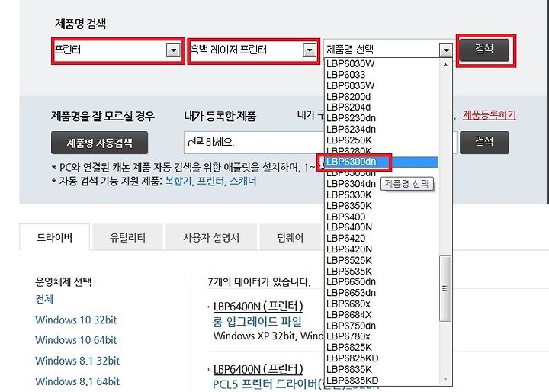Image resolution: width=549 pixels, height=392 pixels.
Task: Select LBP6030W in the list
Action: [382, 64]
